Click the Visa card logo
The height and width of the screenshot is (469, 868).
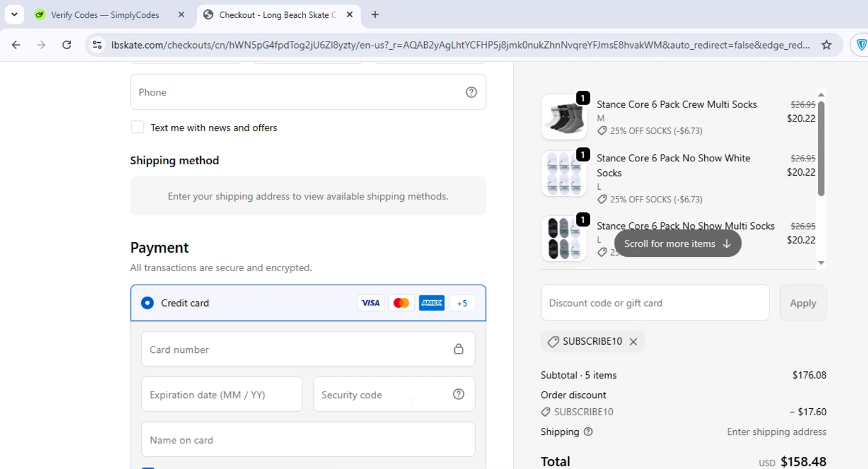click(370, 303)
